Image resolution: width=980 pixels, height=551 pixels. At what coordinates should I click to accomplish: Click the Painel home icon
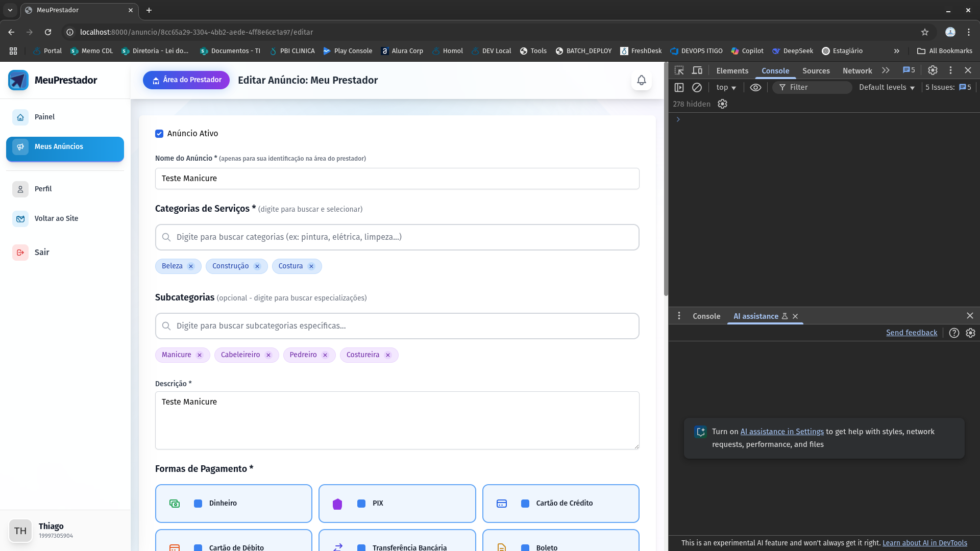[x=20, y=117]
